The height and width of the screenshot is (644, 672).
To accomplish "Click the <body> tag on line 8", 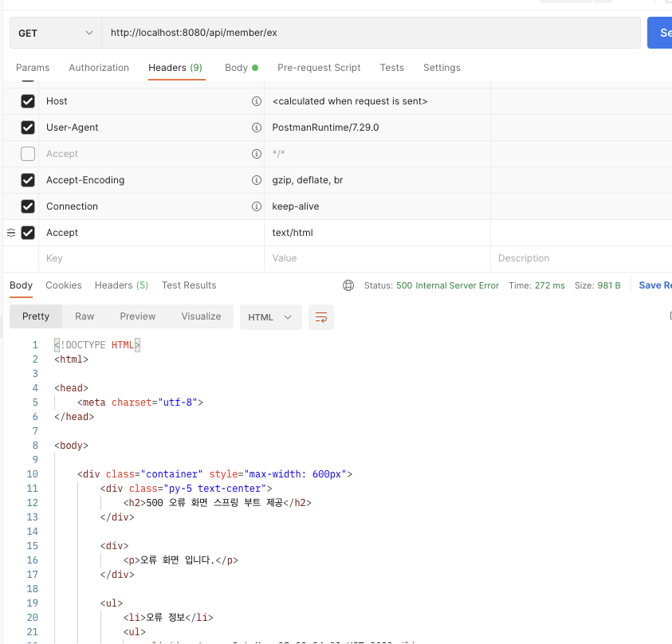I will [x=71, y=446].
